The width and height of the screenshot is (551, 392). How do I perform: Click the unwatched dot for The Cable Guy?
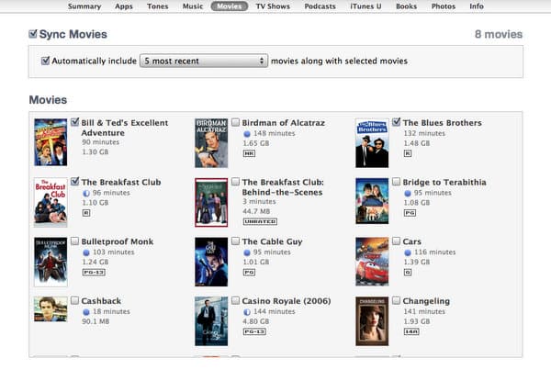pyautogui.click(x=247, y=252)
